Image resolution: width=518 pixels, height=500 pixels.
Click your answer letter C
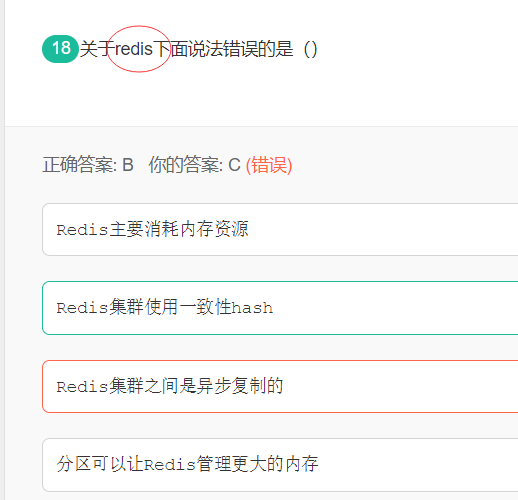click(x=234, y=165)
